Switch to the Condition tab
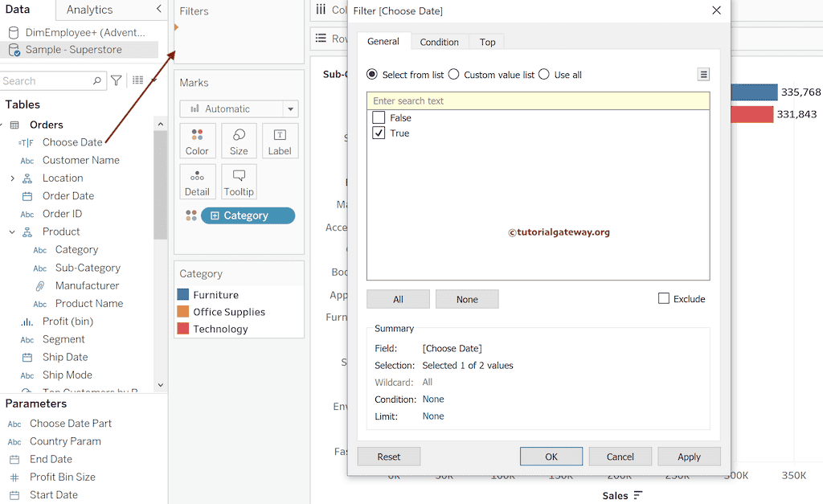823x504 pixels. click(x=440, y=42)
